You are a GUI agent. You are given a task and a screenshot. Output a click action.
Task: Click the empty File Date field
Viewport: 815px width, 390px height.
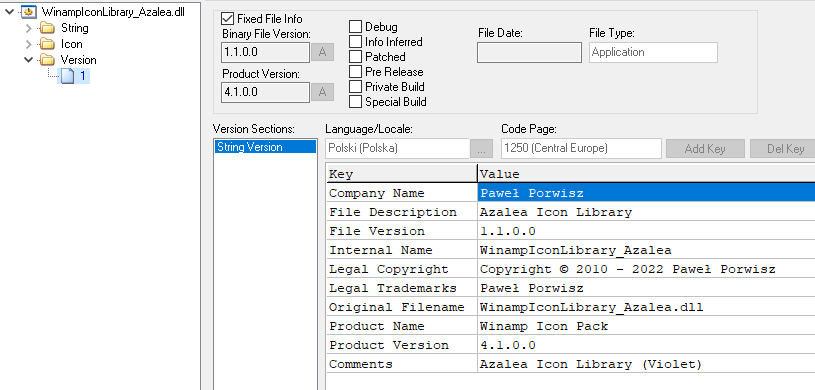point(529,53)
